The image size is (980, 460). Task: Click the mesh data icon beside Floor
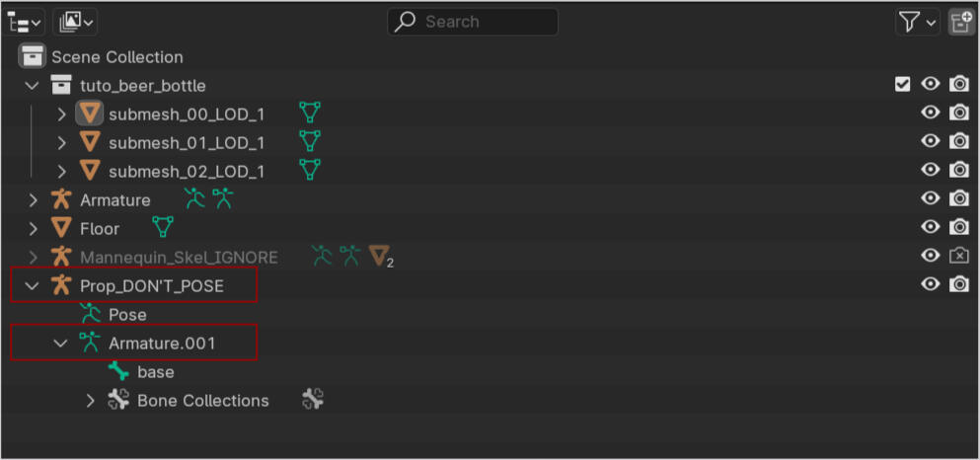(163, 228)
